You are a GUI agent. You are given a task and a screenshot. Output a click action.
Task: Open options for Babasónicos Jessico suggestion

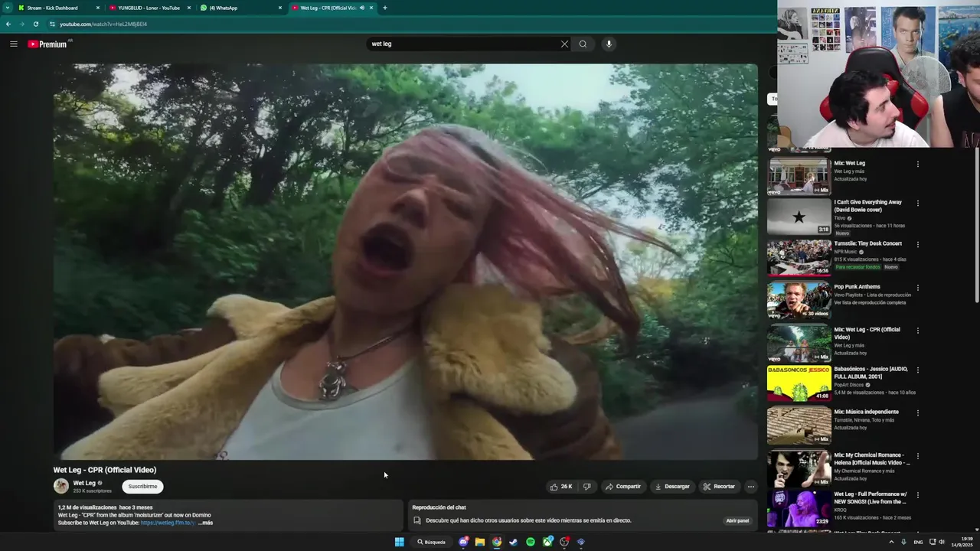(917, 370)
